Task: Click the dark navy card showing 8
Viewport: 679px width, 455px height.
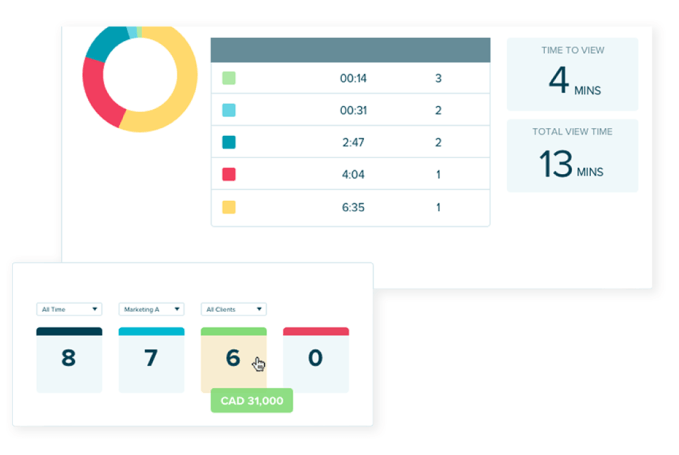Action: [69, 359]
